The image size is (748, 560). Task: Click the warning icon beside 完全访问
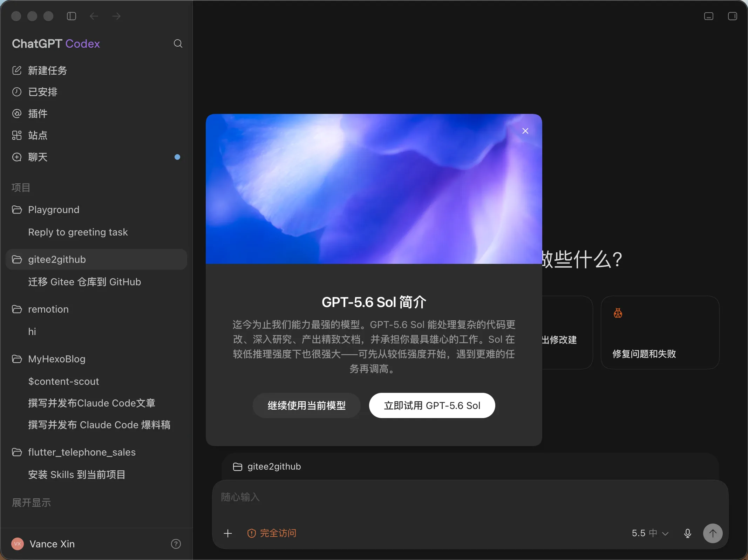coord(251,533)
